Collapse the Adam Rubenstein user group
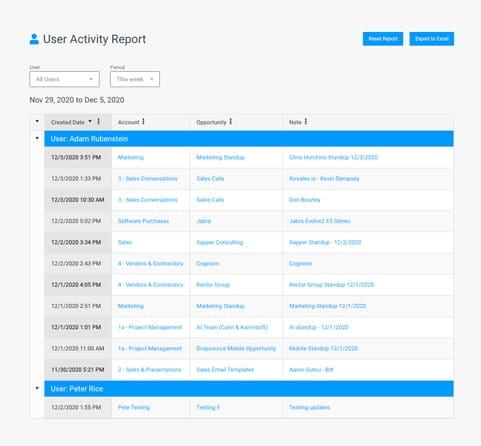The height and width of the screenshot is (446, 481). click(x=37, y=138)
